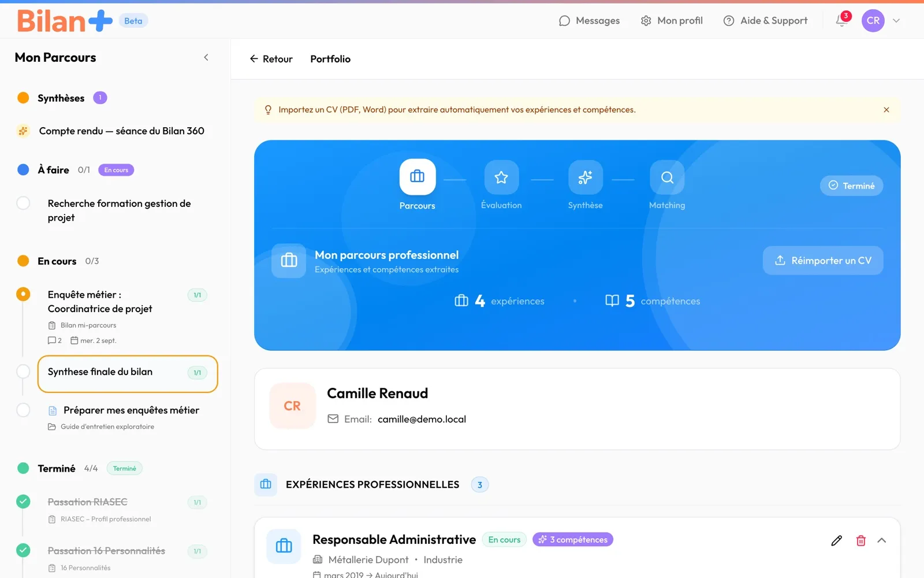Uncheck the Passation 16 Personnalités task
Image resolution: width=924 pixels, height=578 pixels.
point(23,550)
